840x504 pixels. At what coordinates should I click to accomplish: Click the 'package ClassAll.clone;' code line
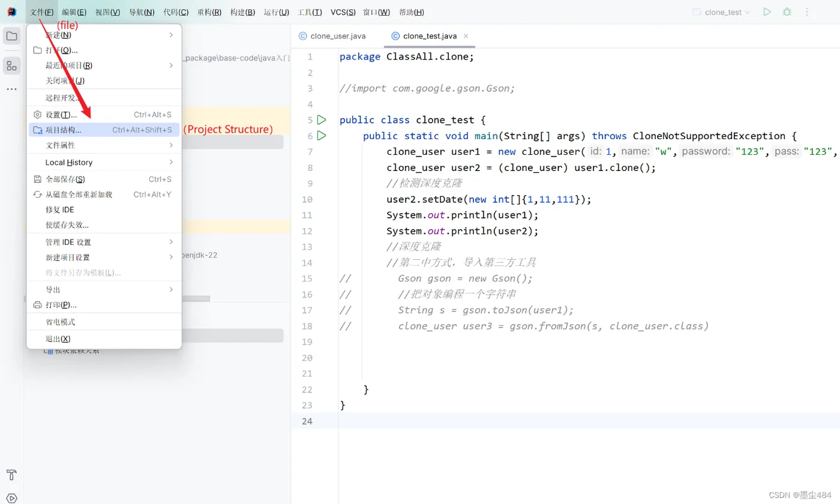pyautogui.click(x=407, y=56)
